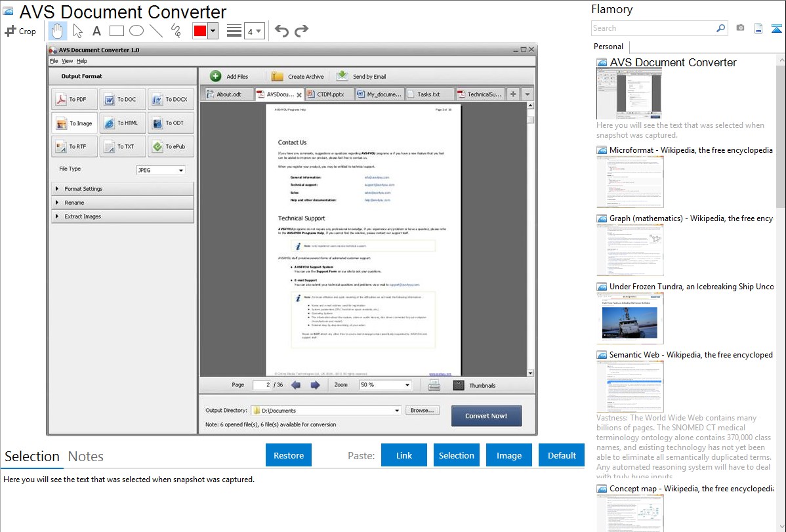Image resolution: width=786 pixels, height=532 pixels.
Task: Go to the next page arrow
Action: [315, 385]
